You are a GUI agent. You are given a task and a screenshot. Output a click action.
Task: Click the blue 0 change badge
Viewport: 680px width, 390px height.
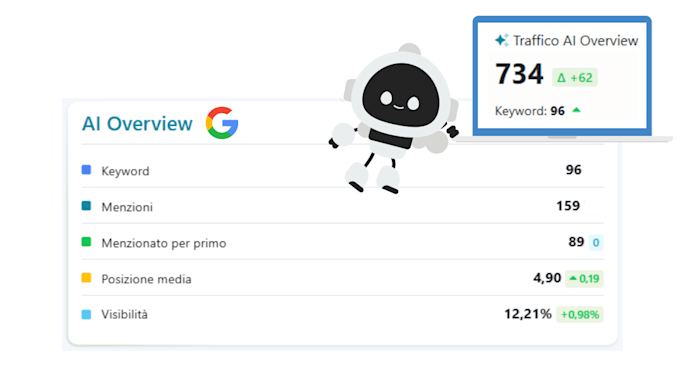pyautogui.click(x=596, y=243)
